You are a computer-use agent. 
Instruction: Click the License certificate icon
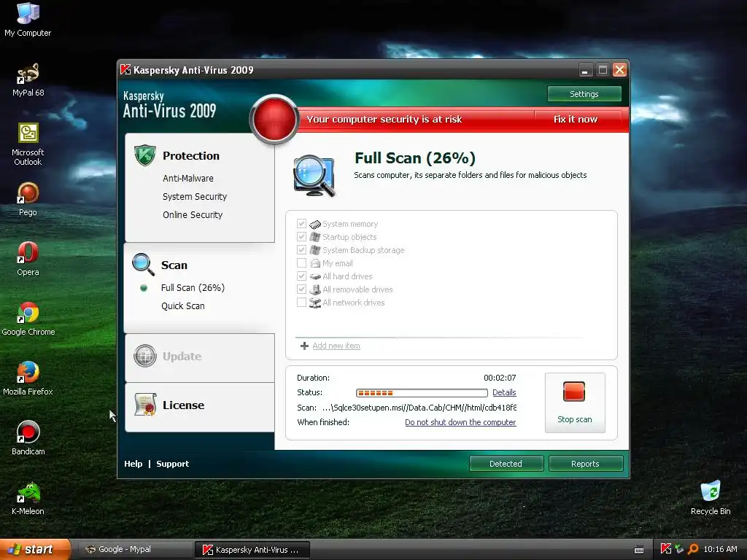[x=145, y=405]
